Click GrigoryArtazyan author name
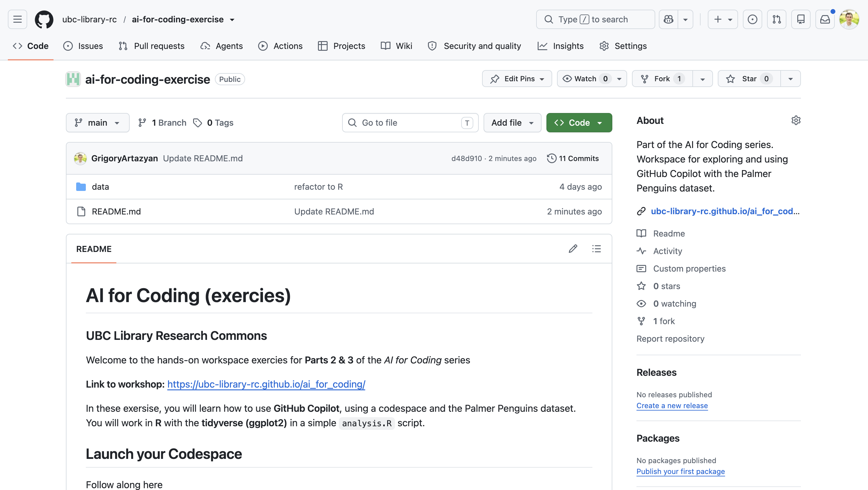 tap(124, 158)
